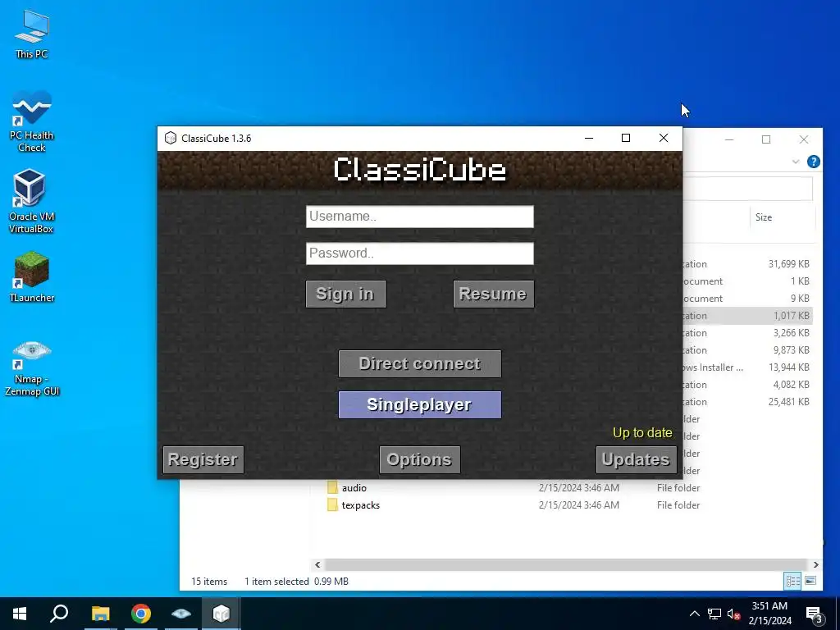Show hidden system tray icons

click(x=694, y=614)
